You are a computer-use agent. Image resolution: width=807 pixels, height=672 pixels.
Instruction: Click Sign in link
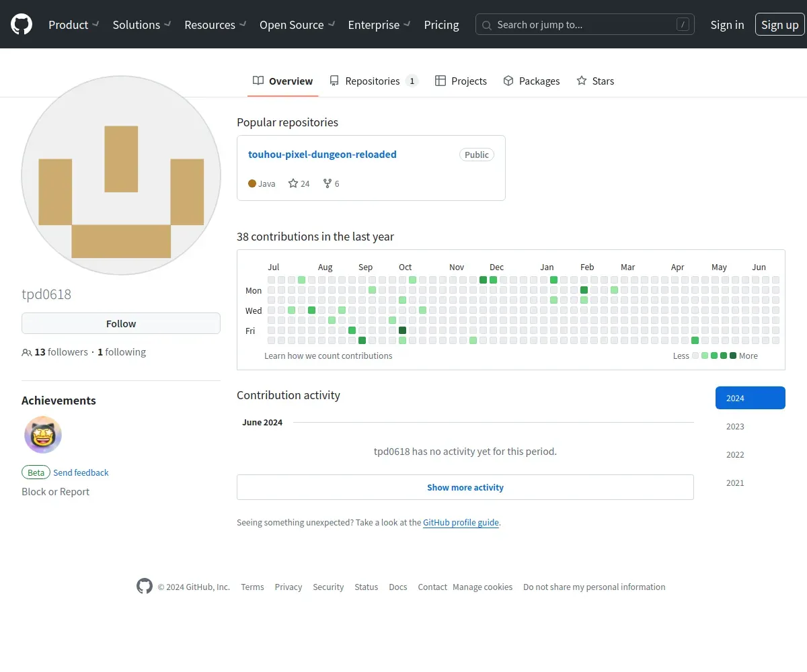727,25
